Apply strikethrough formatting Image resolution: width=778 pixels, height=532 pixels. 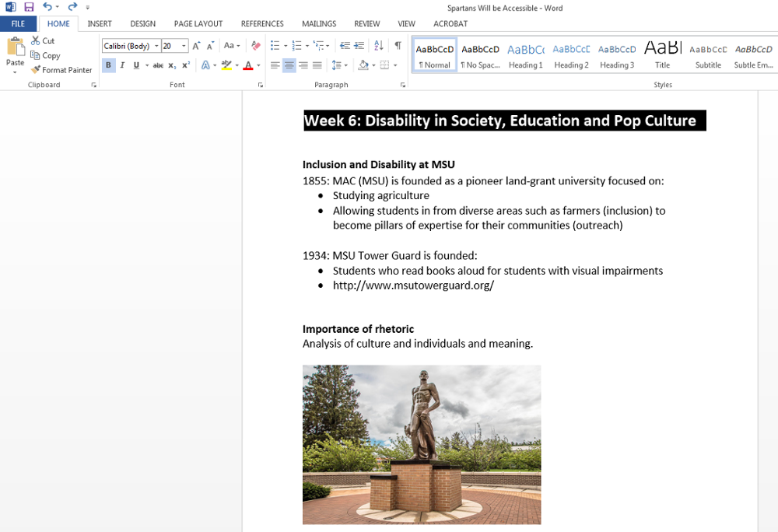(158, 65)
